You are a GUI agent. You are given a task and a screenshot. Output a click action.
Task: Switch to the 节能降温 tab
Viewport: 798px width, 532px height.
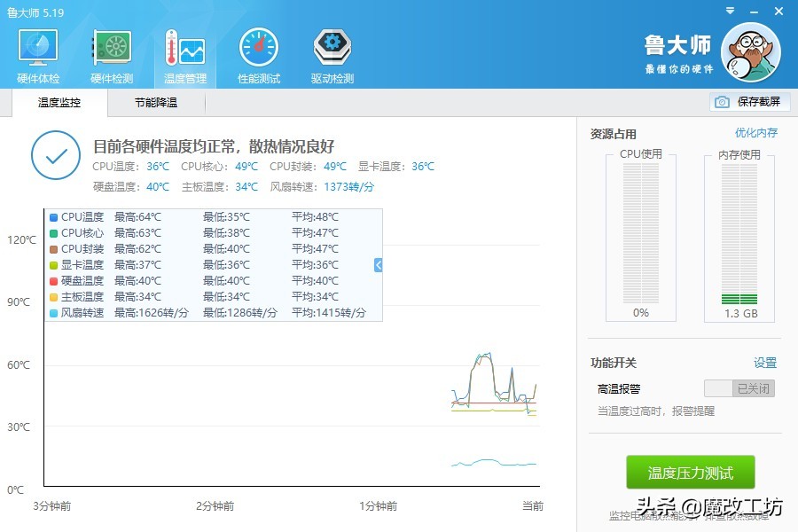[157, 103]
